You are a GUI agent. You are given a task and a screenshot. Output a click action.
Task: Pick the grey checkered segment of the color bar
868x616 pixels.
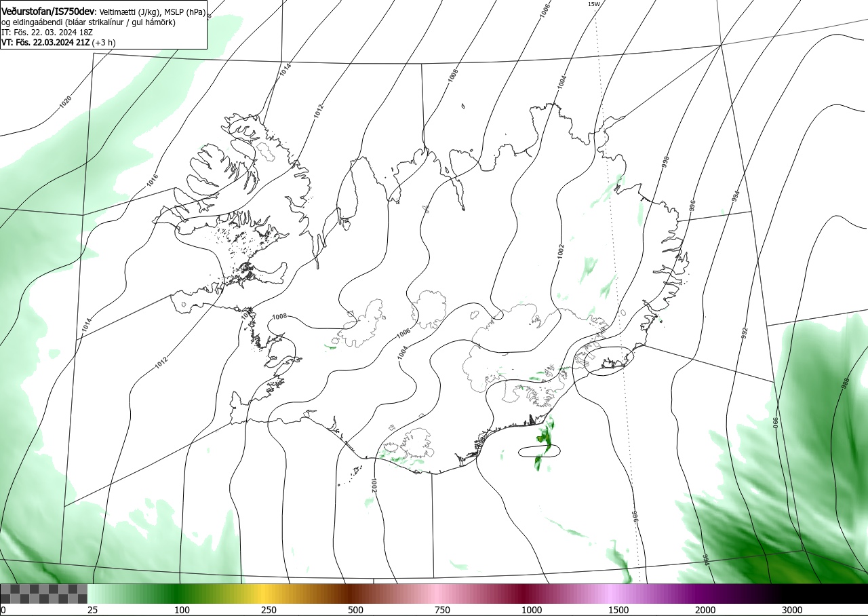point(43,594)
